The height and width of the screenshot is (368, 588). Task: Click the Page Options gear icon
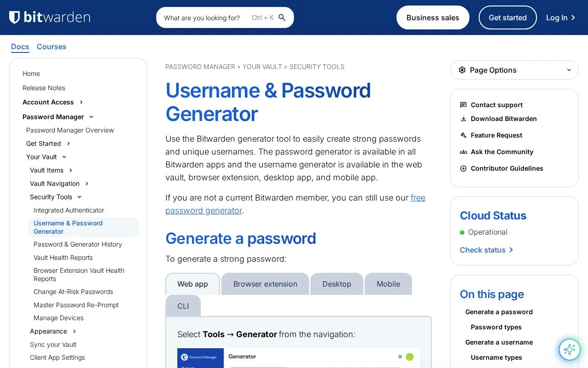(x=462, y=70)
